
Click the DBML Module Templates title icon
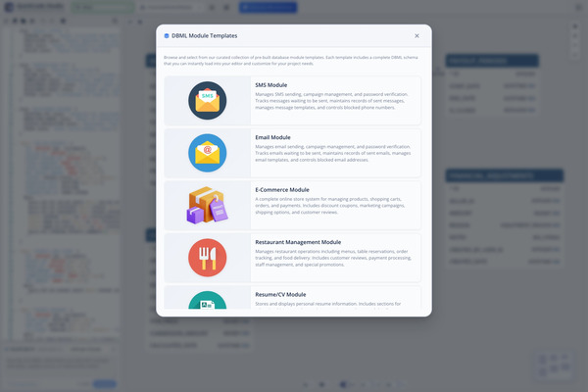coord(167,36)
